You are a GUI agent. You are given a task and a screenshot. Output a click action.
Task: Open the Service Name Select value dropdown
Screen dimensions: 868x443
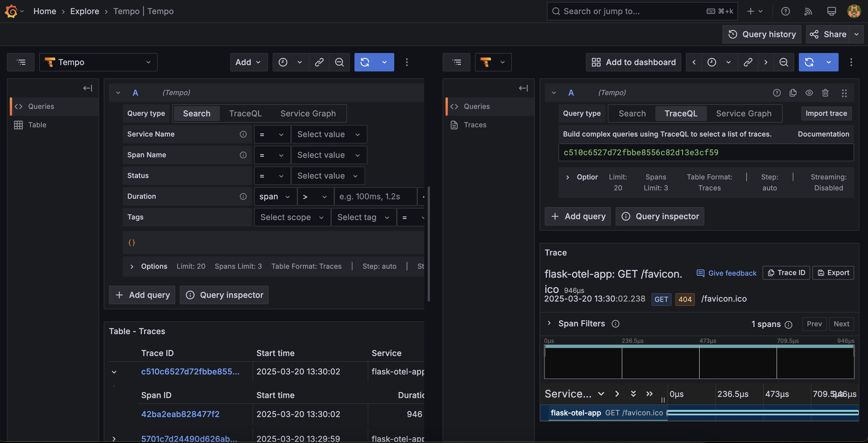pos(329,134)
